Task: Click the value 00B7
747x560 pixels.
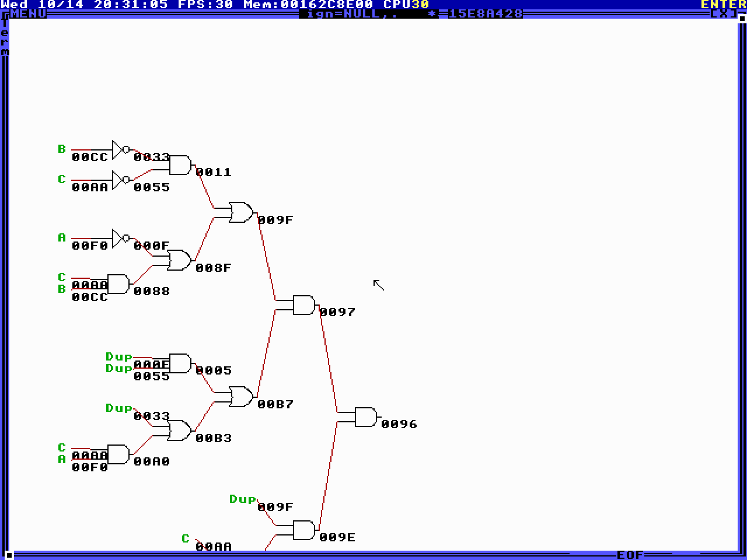Action: (275, 404)
